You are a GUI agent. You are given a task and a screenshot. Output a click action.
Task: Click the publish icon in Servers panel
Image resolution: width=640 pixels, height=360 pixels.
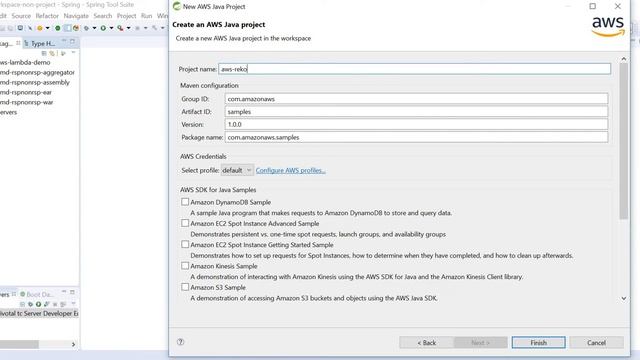tap(63, 304)
